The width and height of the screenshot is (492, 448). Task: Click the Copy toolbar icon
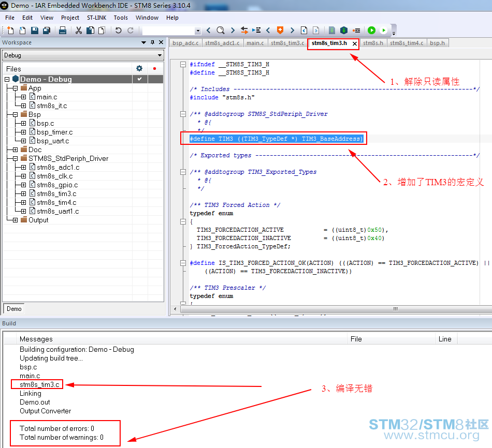(90, 30)
